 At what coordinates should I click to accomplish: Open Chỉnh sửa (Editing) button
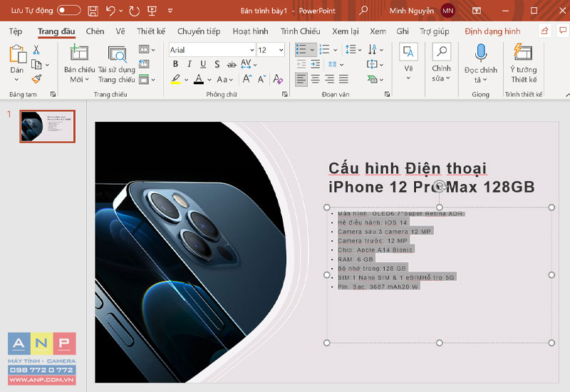pos(441,63)
